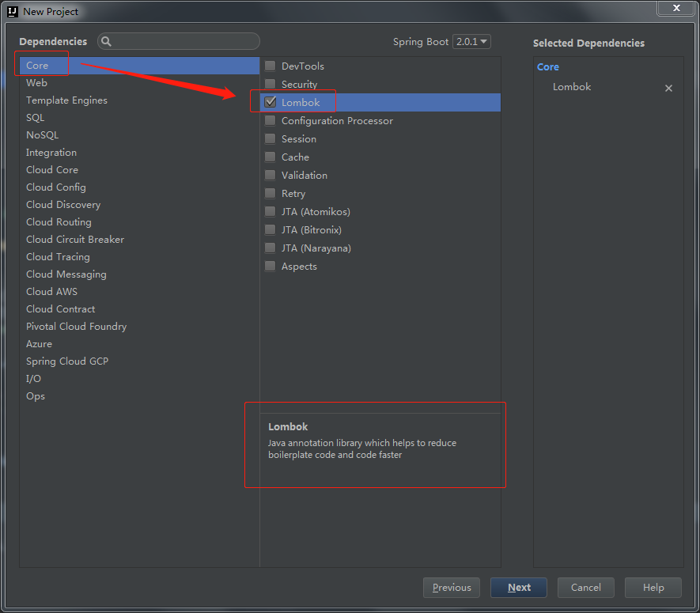Open the I/O category
This screenshot has height=613, width=700.
pos(139,379)
